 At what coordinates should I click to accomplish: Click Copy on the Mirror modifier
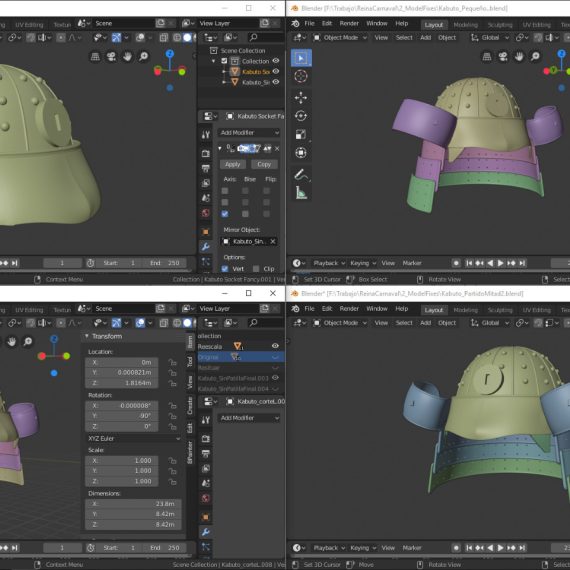click(x=264, y=164)
